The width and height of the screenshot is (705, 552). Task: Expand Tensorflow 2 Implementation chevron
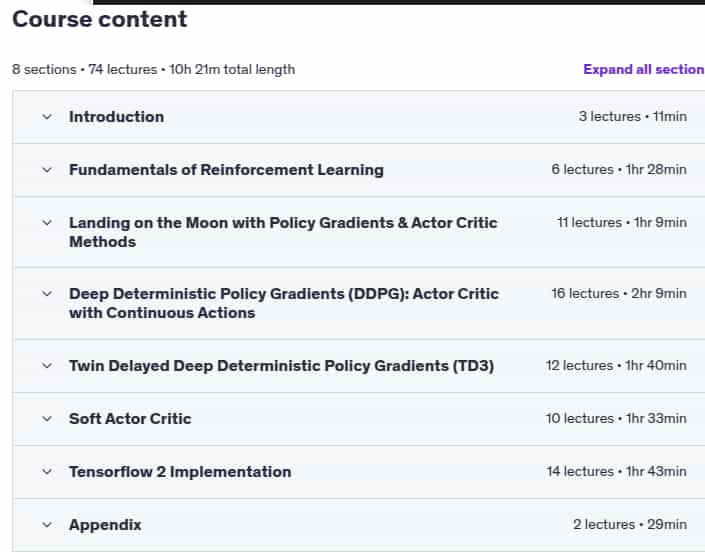(47, 472)
